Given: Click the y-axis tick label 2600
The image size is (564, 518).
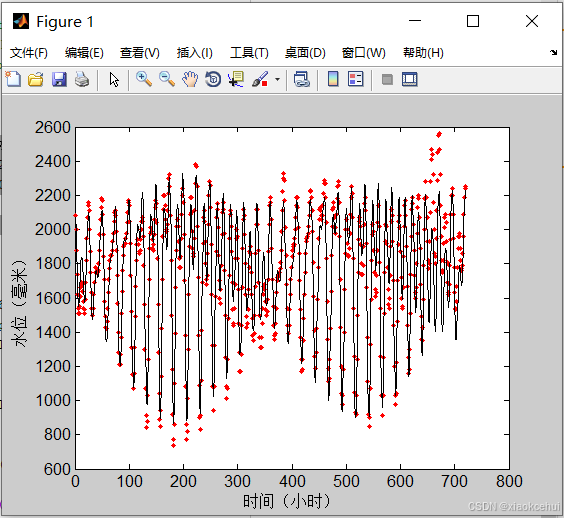Looking at the screenshot, I should [53, 127].
